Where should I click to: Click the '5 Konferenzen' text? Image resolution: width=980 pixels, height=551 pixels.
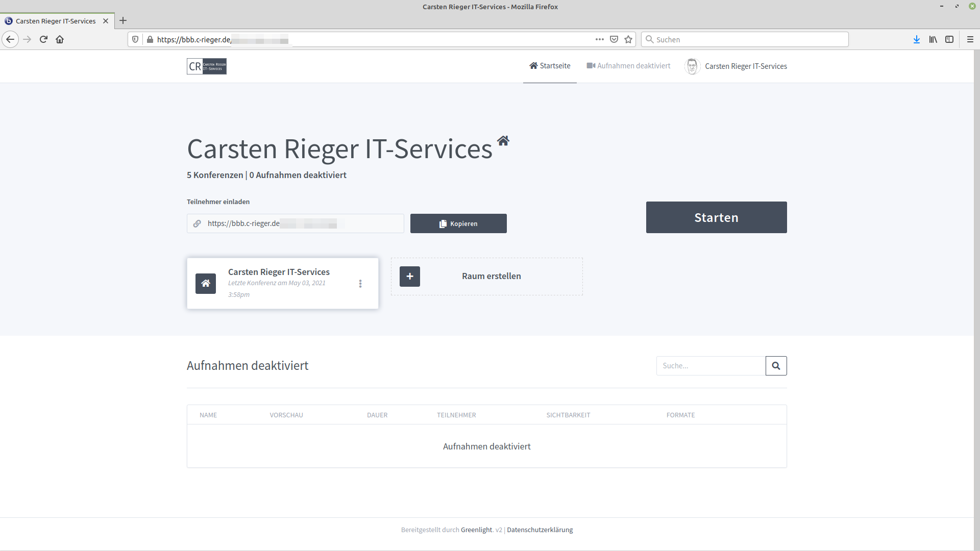(215, 175)
